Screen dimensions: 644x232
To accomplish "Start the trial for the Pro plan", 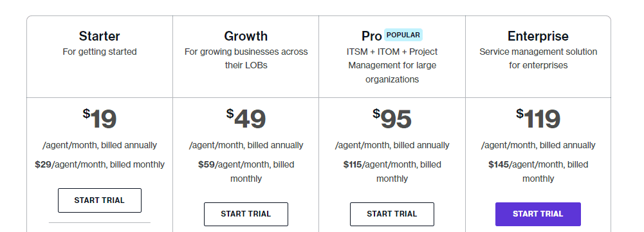I will [x=392, y=214].
